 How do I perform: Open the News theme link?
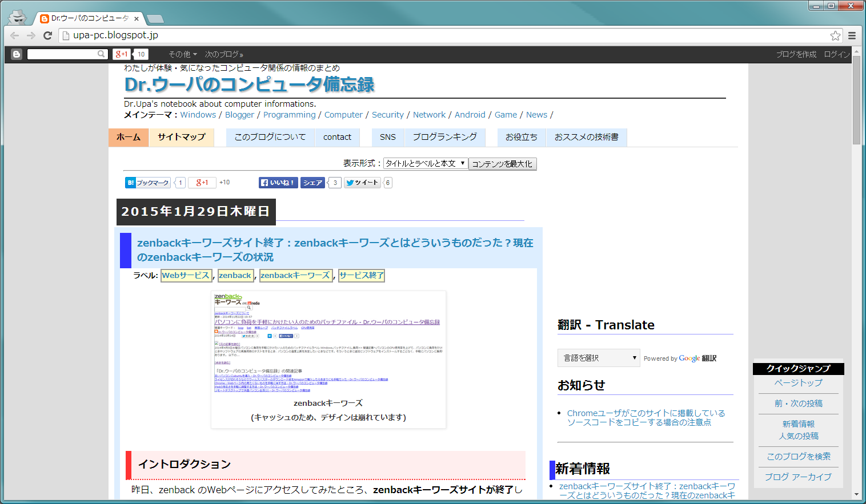(x=536, y=115)
